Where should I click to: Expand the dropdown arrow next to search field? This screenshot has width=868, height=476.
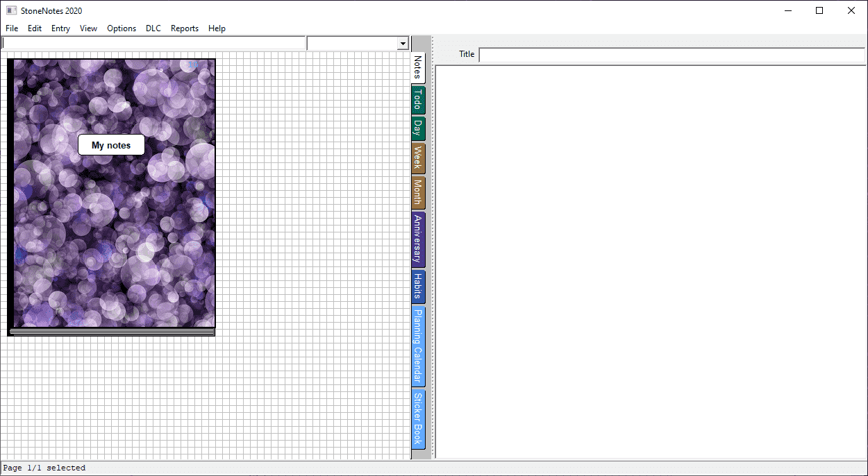point(403,44)
